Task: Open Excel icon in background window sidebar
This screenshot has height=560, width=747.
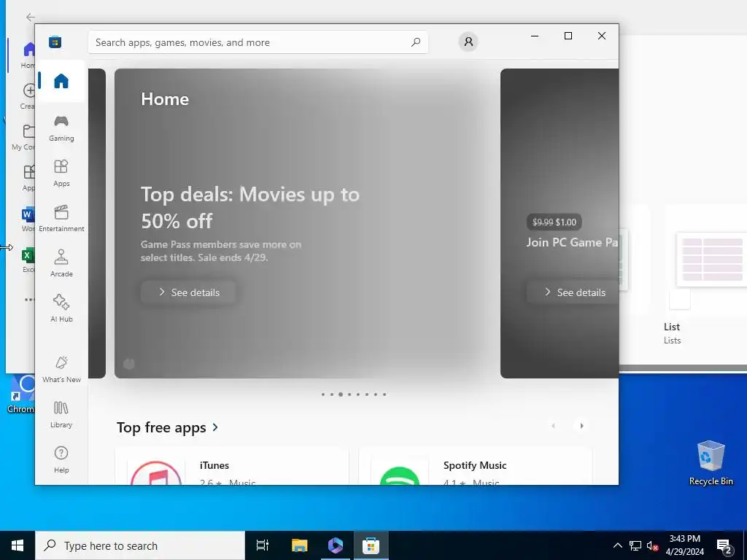Action: pos(28,256)
